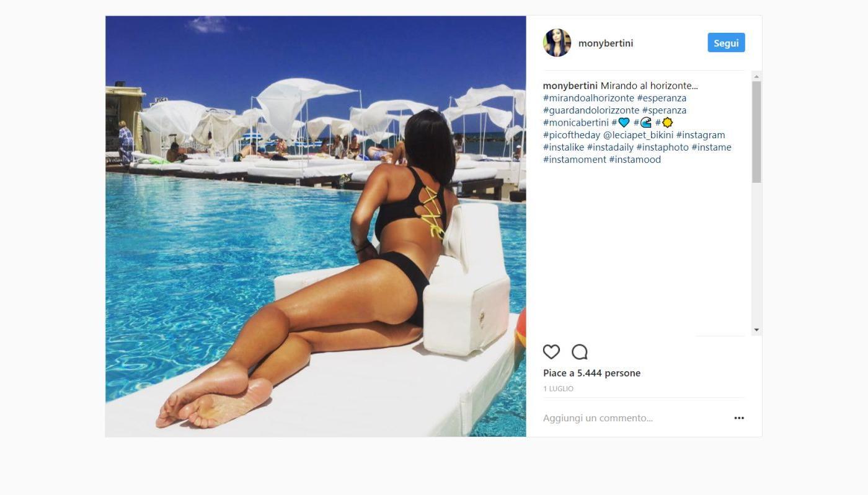Like the post with heart icon

click(x=551, y=352)
